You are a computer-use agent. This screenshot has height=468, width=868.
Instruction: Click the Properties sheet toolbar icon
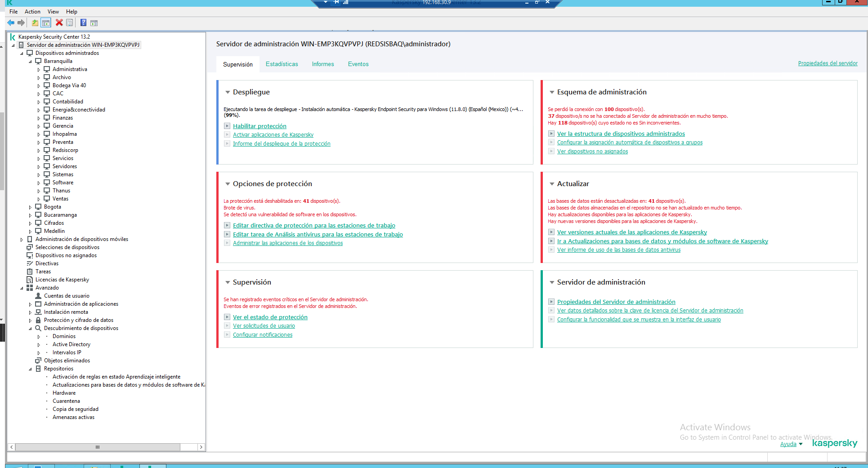click(70, 23)
